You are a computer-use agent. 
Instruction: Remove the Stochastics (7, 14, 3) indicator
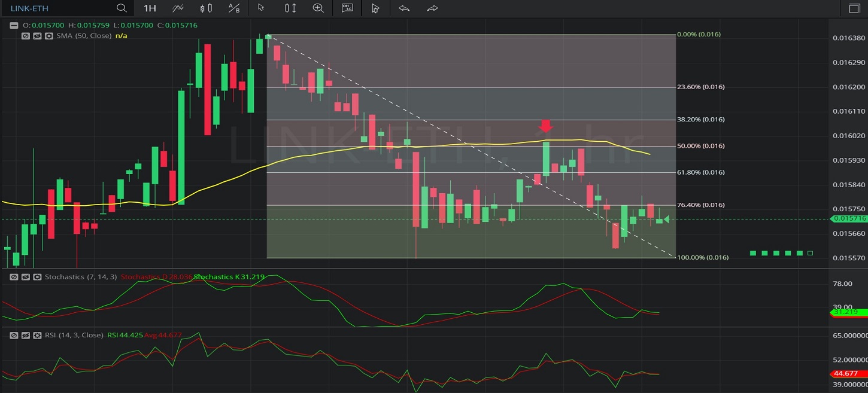14,277
